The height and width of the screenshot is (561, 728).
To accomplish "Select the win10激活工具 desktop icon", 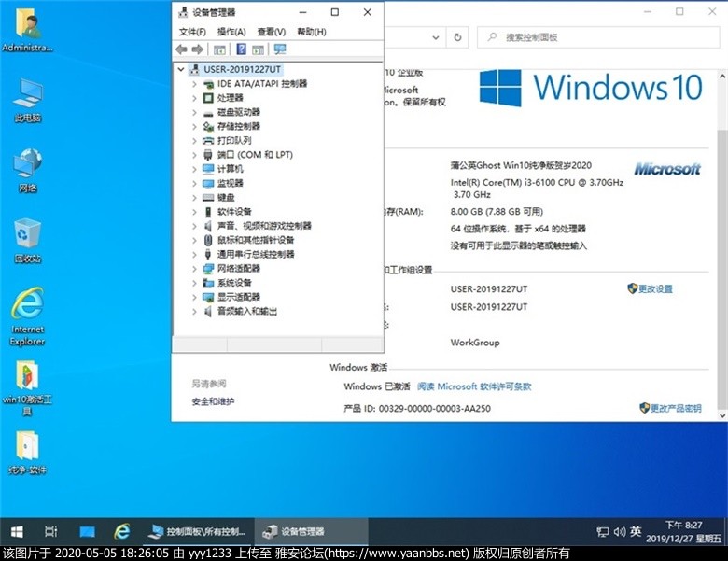I will click(x=27, y=387).
